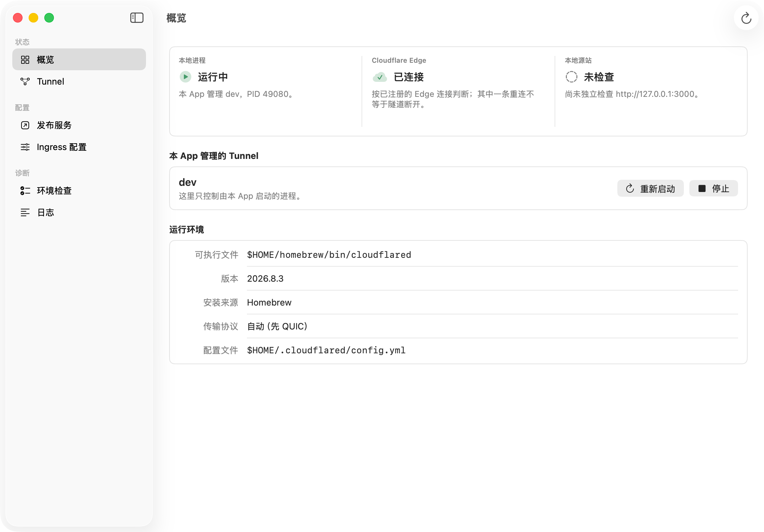The width and height of the screenshot is (764, 532).
Task: Click the green window zoom button
Action: [49, 18]
